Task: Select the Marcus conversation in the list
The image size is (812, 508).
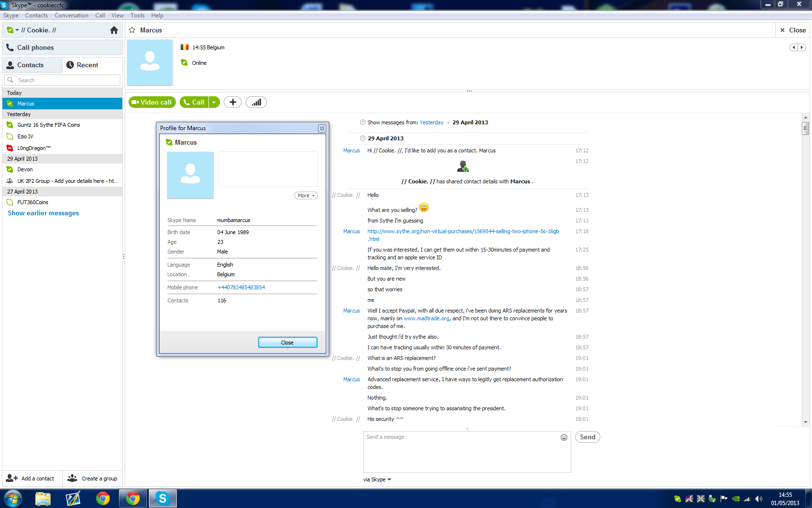Action: 62,104
